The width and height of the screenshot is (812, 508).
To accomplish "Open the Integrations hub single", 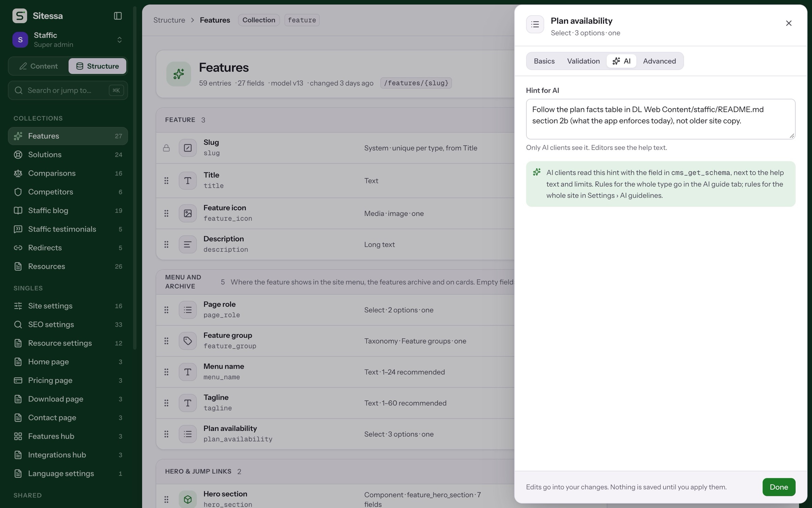I will point(68,455).
